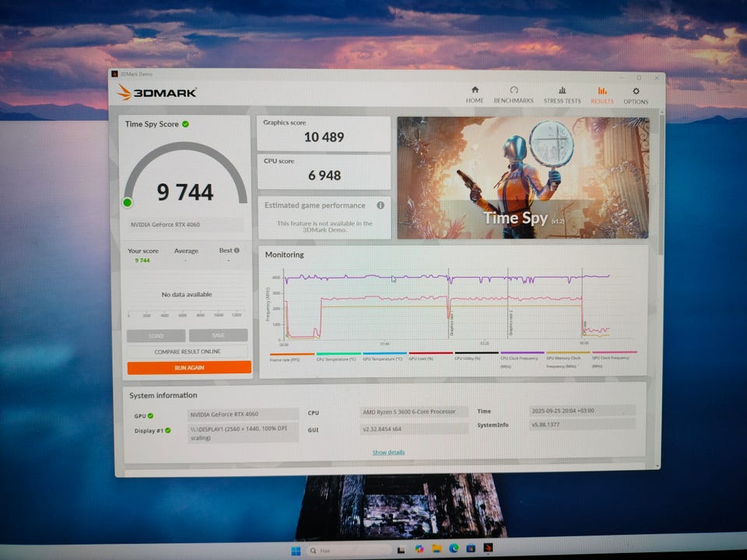Open File Explorer from the taskbar

point(437,548)
